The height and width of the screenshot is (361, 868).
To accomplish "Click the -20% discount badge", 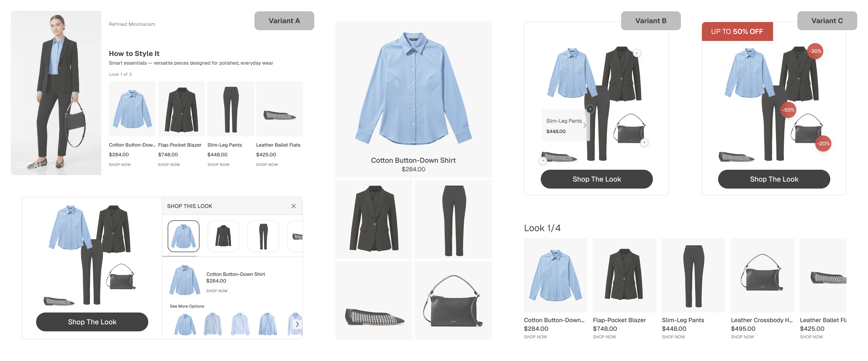I will 824,143.
